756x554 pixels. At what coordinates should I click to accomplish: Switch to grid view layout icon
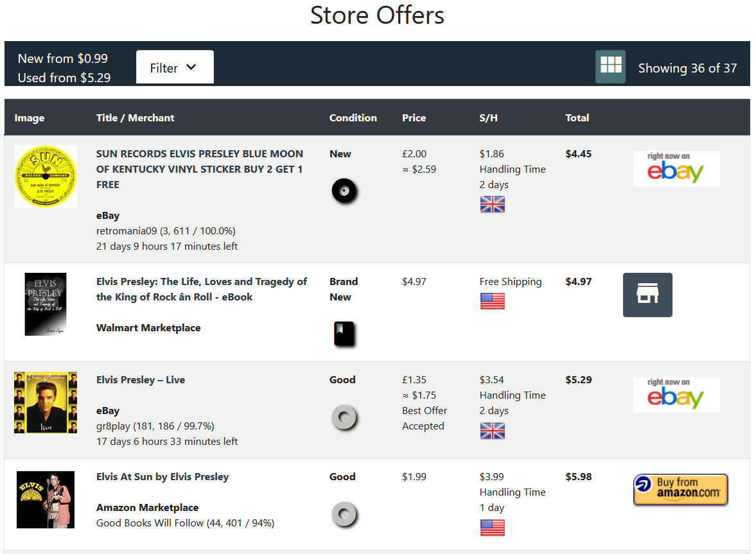pyautogui.click(x=610, y=67)
